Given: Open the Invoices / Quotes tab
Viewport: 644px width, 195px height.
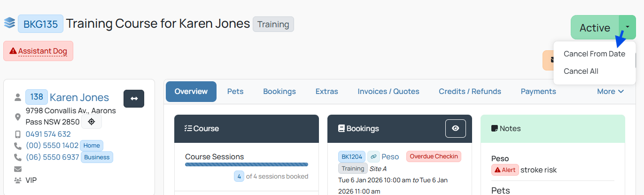Looking at the screenshot, I should pos(388,92).
